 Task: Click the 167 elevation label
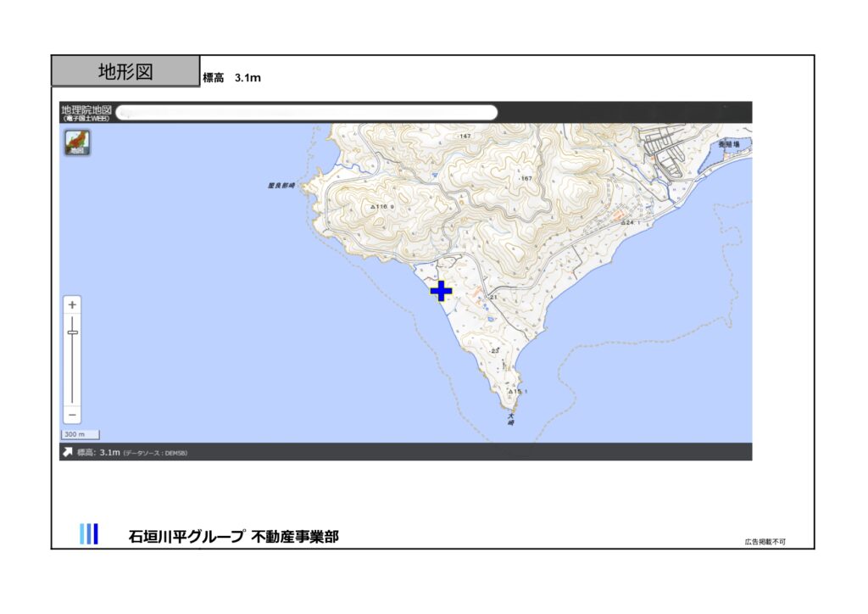click(x=525, y=178)
